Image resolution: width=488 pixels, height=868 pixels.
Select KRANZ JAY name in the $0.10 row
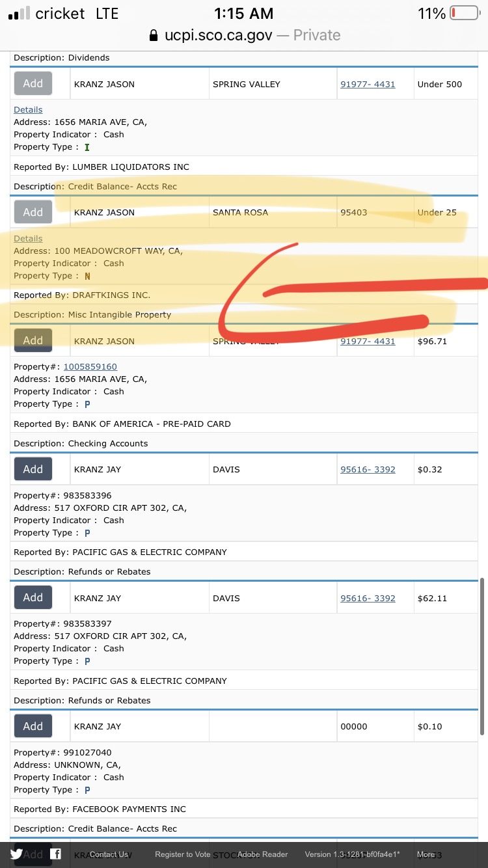coord(98,726)
